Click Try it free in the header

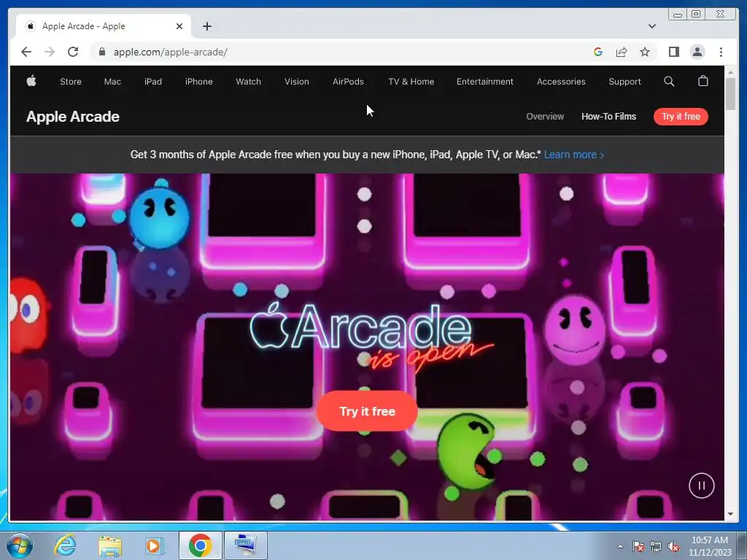coord(681,116)
